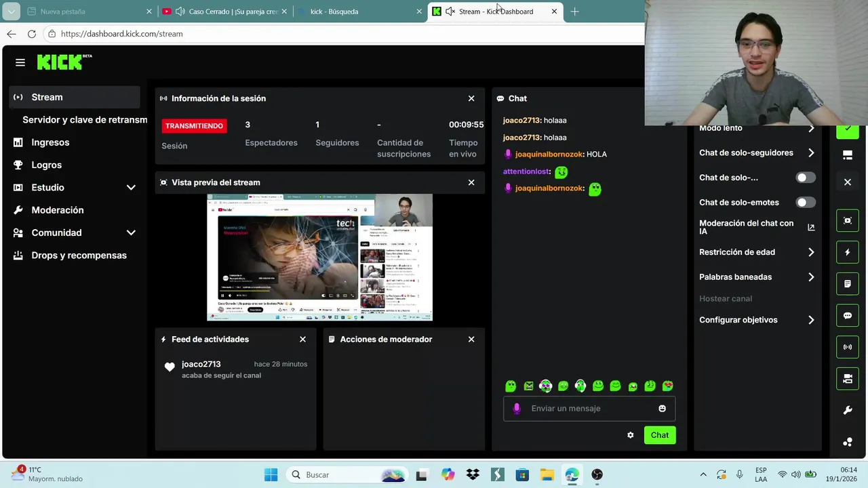Open the emoji picker in message box
The image size is (868, 488).
662,409
